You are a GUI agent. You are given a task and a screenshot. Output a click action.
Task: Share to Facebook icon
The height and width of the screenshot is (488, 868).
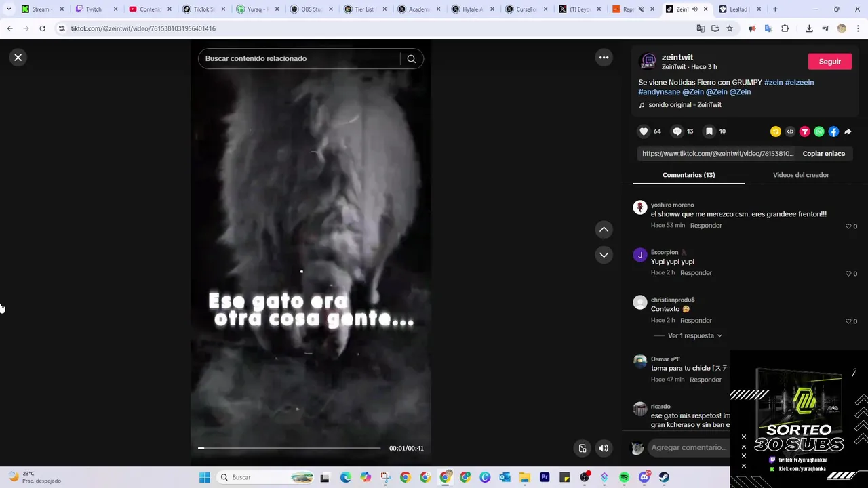pos(833,131)
